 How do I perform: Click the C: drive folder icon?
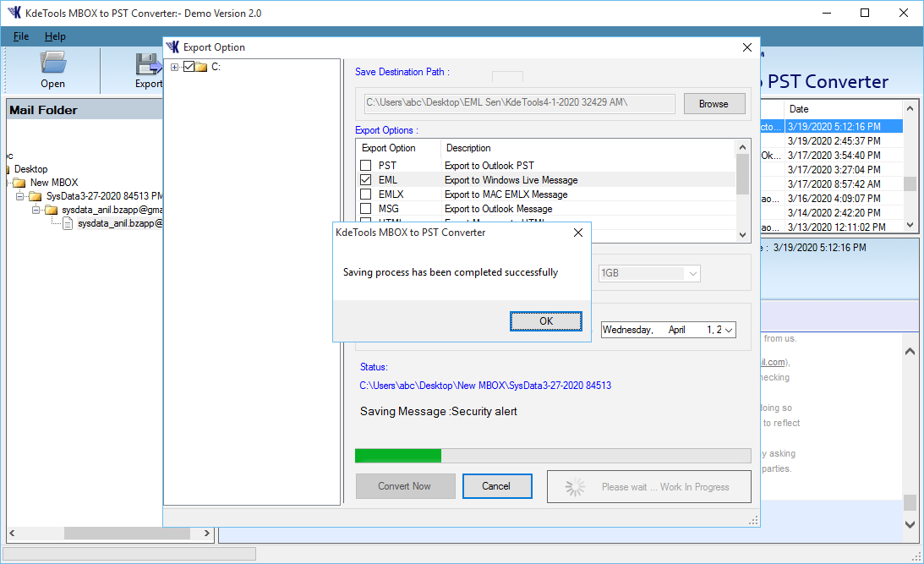(x=201, y=67)
